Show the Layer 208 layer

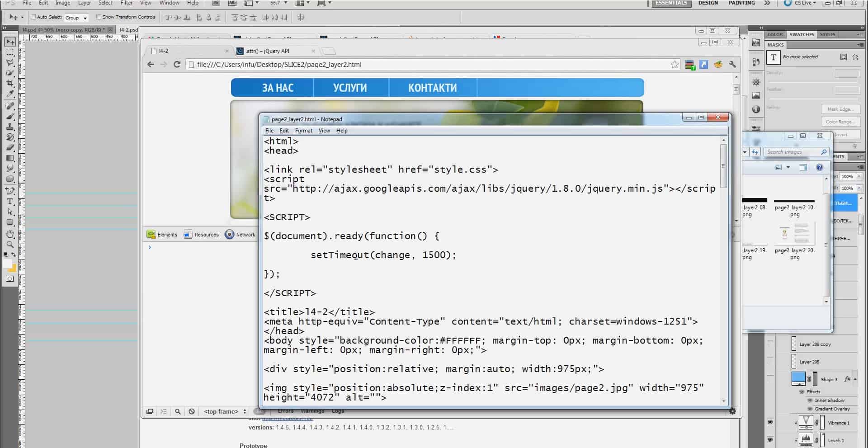770,361
